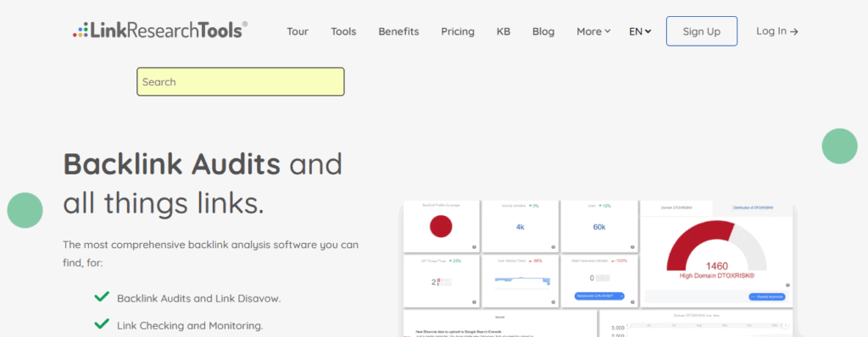Click the LinkResearchTools logo
Image resolution: width=868 pixels, height=337 pixels.
click(x=160, y=30)
